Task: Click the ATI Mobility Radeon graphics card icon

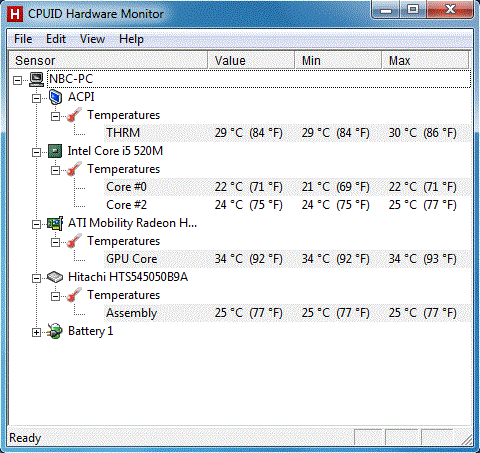Action: click(55, 223)
